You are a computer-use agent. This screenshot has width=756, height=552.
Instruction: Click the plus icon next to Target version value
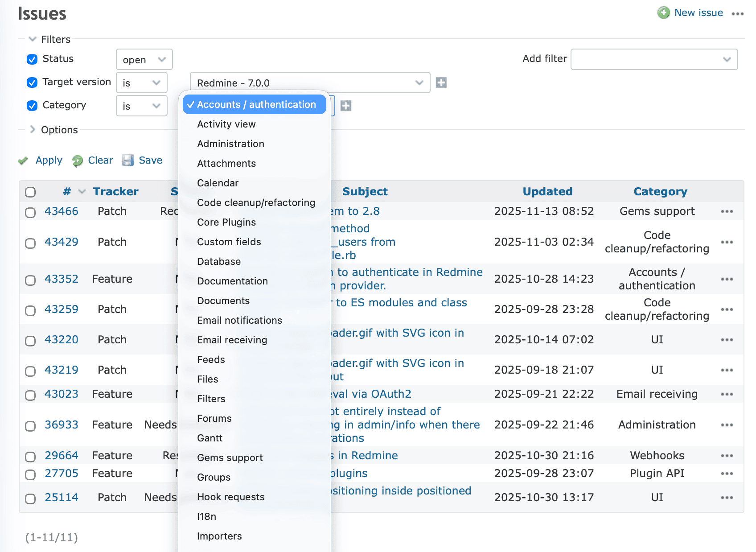click(x=441, y=82)
